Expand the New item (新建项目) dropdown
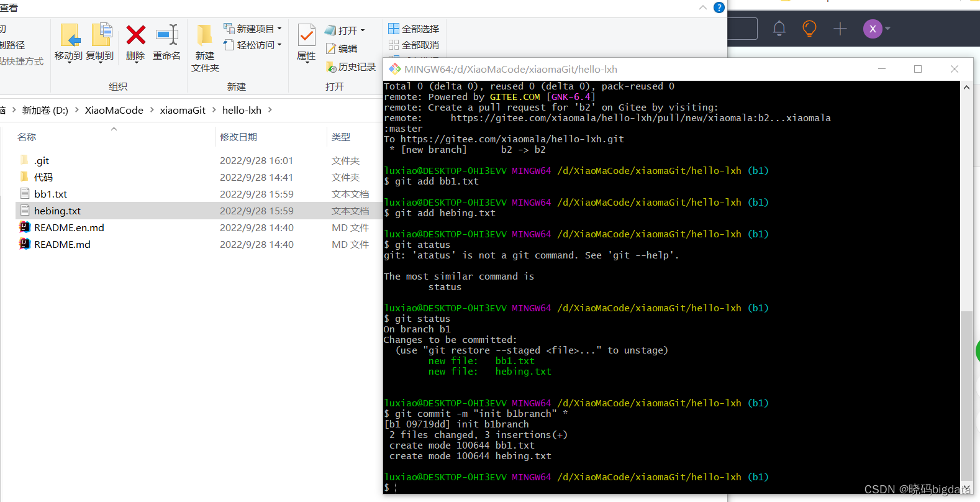 [x=279, y=29]
